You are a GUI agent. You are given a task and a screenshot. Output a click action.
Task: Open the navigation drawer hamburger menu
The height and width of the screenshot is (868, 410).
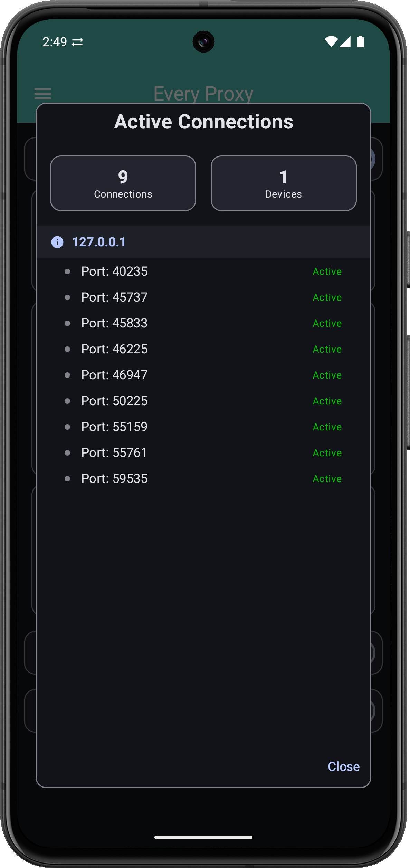(x=42, y=94)
